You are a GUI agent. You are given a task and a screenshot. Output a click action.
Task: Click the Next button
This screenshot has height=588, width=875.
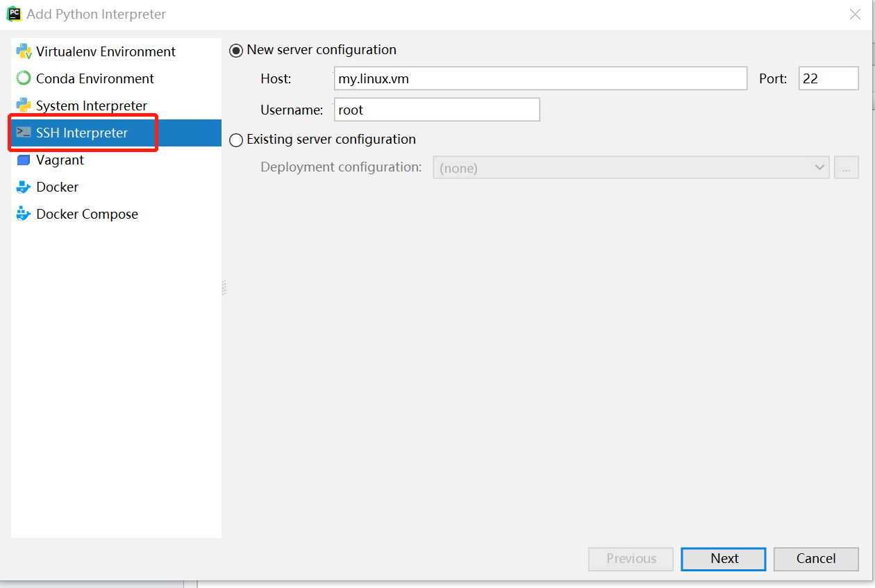pos(724,559)
